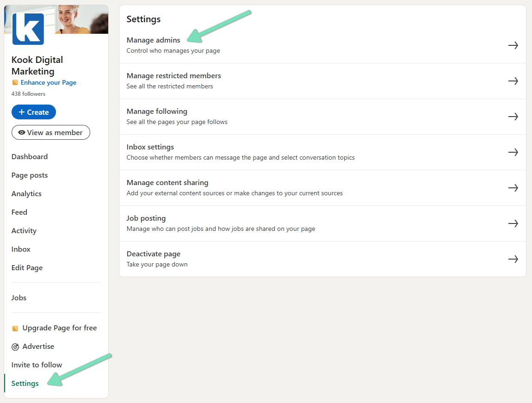Viewport: 532px width, 403px height.
Task: Select Feed in sidebar
Action: [x=19, y=212]
